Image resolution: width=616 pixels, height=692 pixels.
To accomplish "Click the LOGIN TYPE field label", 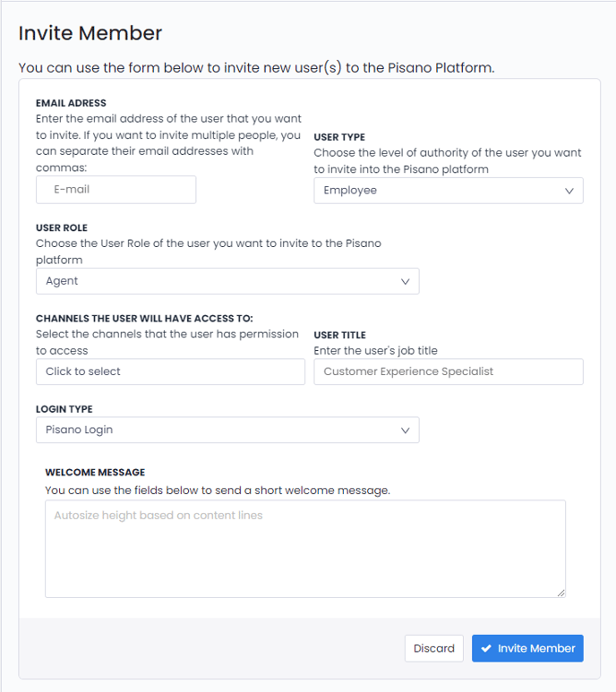I will (x=64, y=409).
